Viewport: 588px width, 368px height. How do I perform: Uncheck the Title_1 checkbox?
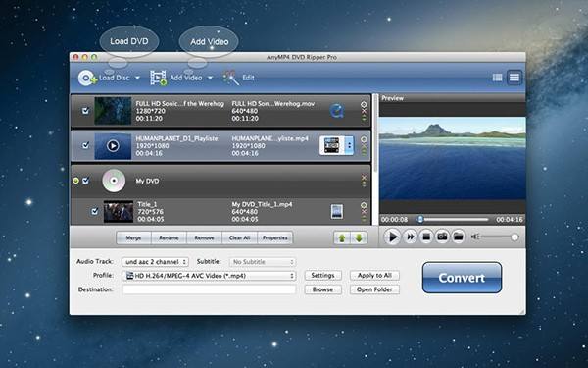point(95,211)
